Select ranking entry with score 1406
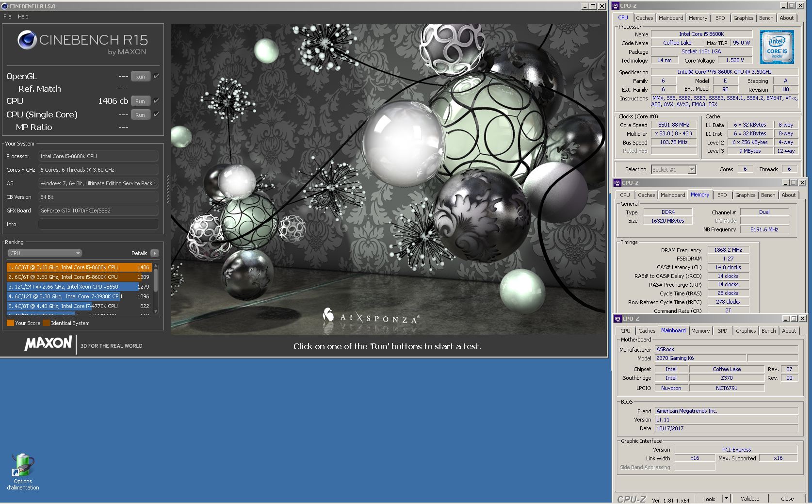The image size is (812, 504). pos(79,267)
